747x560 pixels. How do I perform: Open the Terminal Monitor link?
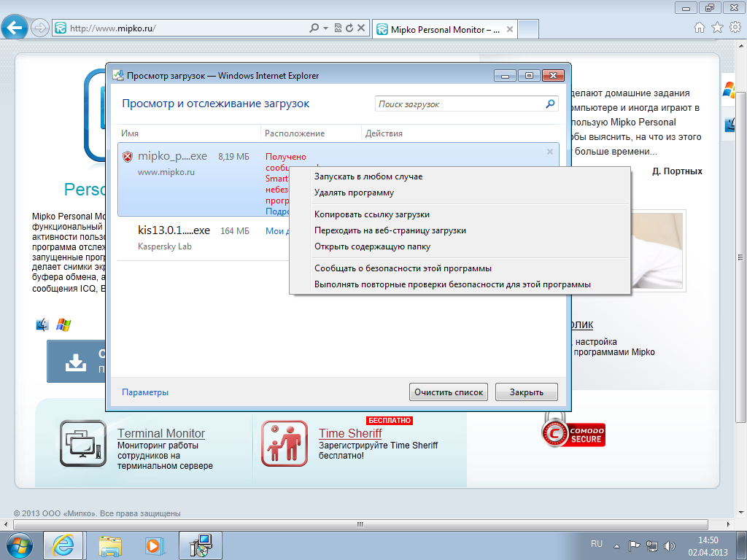(x=161, y=433)
